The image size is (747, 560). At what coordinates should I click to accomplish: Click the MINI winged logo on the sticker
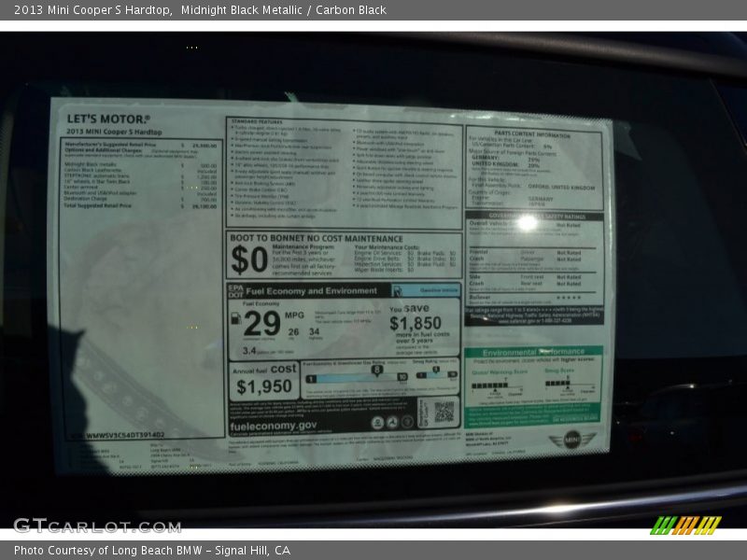pos(571,439)
